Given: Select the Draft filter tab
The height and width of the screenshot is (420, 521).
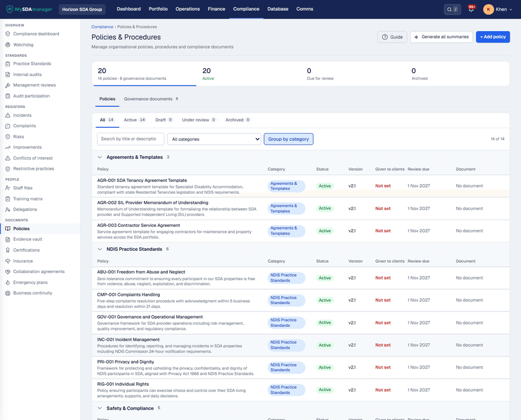Looking at the screenshot, I should pos(164,120).
